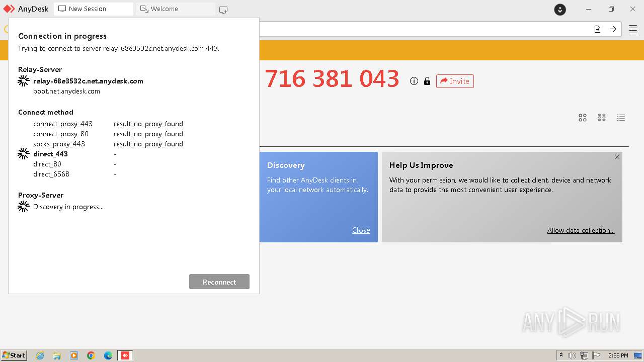Click the spinner beside direct_443

[24, 154]
